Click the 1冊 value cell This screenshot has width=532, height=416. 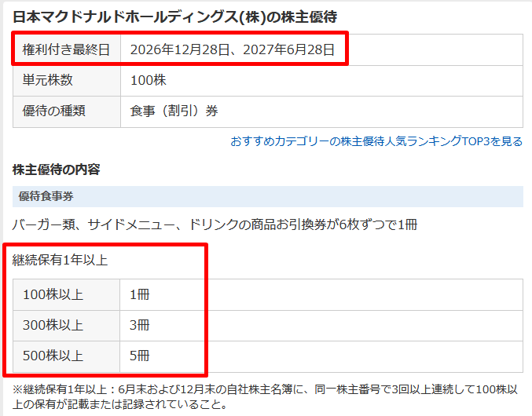tap(321, 294)
